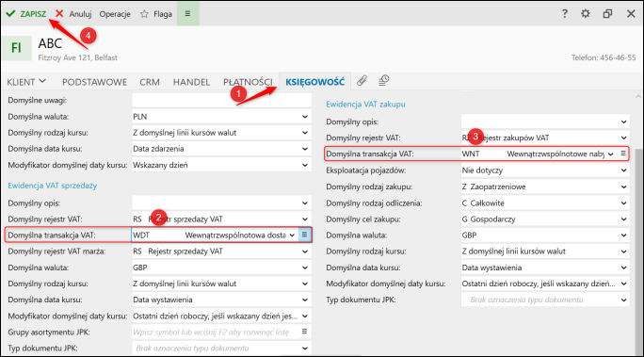The image size is (644, 357).
Task: Open the help question mark icon
Action: [565, 13]
